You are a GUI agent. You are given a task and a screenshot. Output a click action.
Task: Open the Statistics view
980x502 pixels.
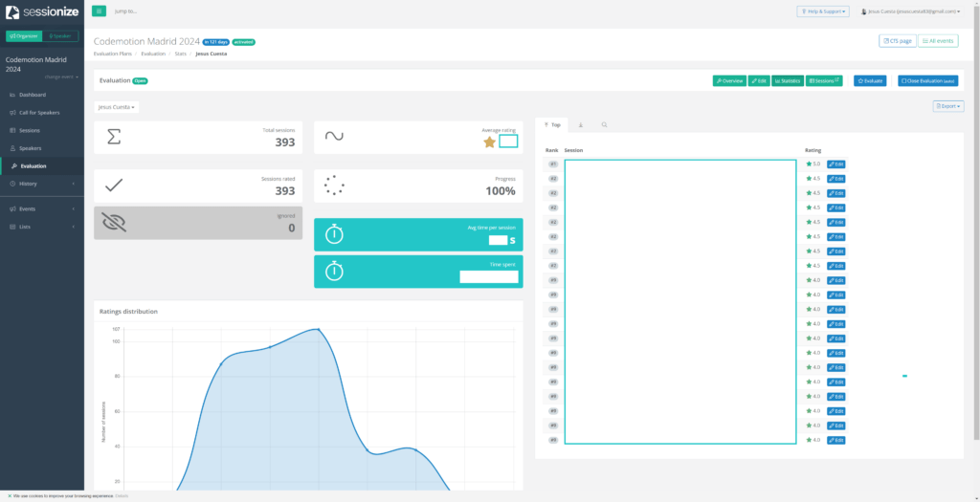(x=788, y=80)
